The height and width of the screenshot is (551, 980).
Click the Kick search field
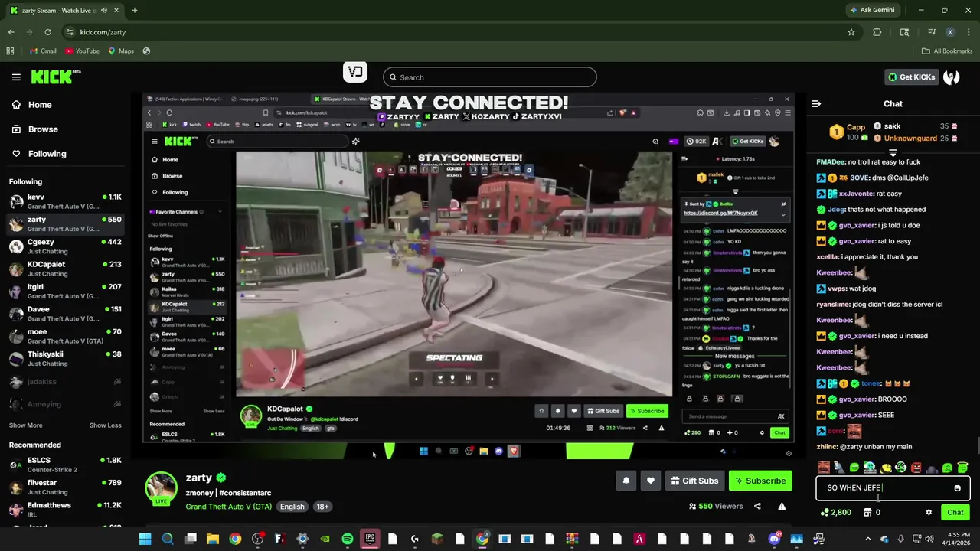pos(489,77)
